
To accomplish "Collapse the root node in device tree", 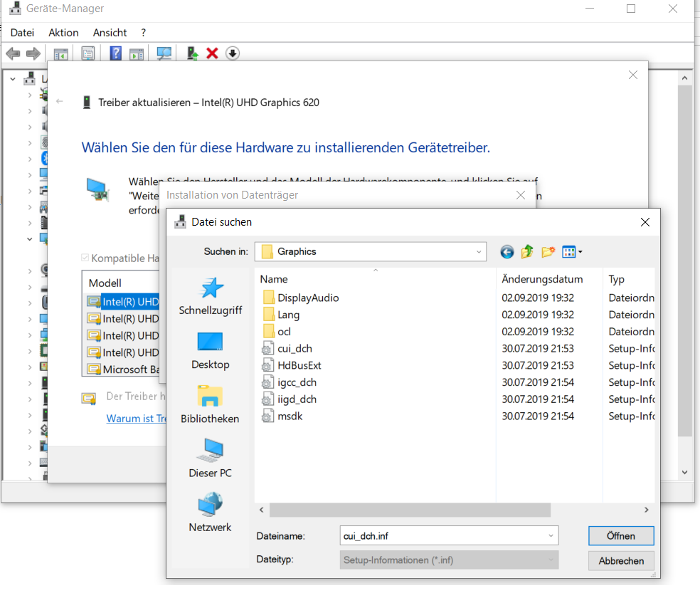I will [13, 80].
